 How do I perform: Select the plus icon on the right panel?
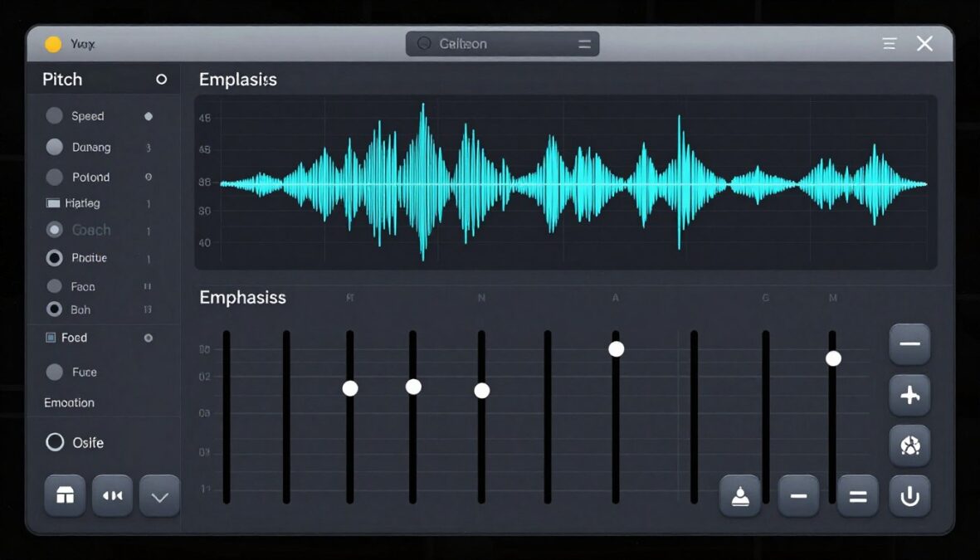point(909,395)
